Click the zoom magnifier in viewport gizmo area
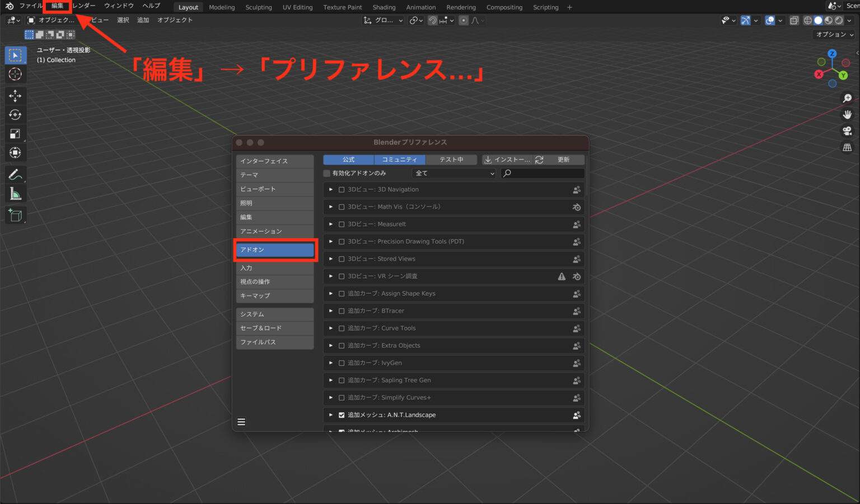Screen dimensions: 860x504 pyautogui.click(x=847, y=98)
